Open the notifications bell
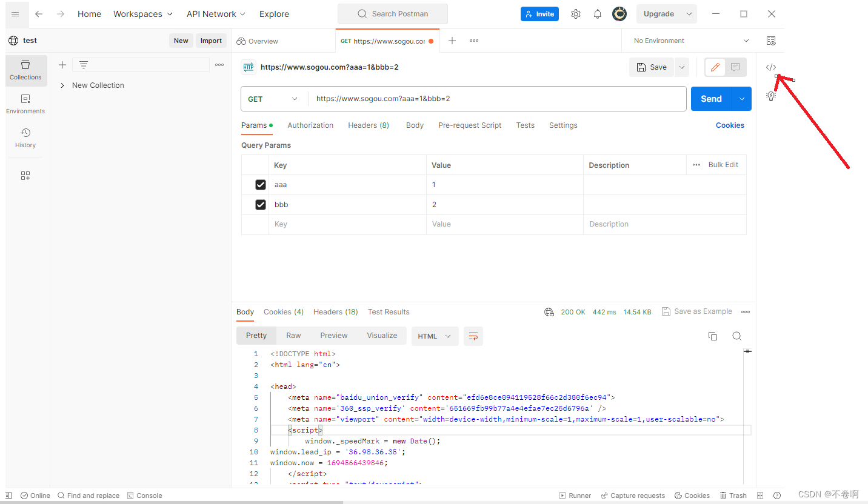The image size is (868, 504). [x=598, y=14]
